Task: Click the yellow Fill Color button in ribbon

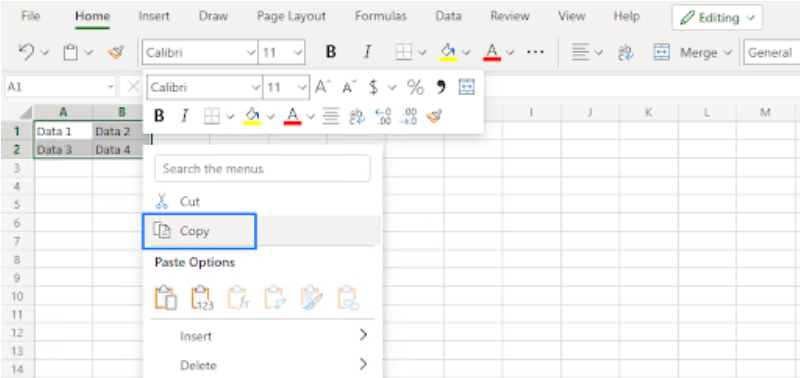Action: [x=448, y=52]
